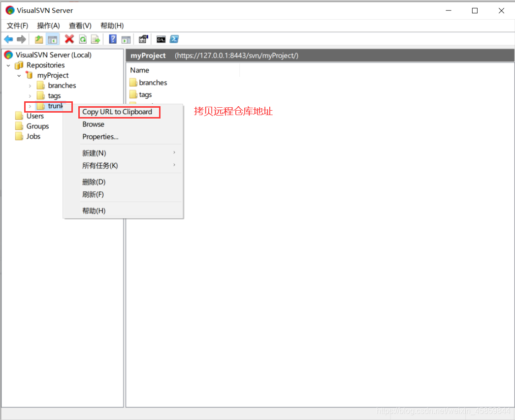Launch the PowerShell icon in toolbar
The height and width of the screenshot is (420, 515).
point(174,39)
